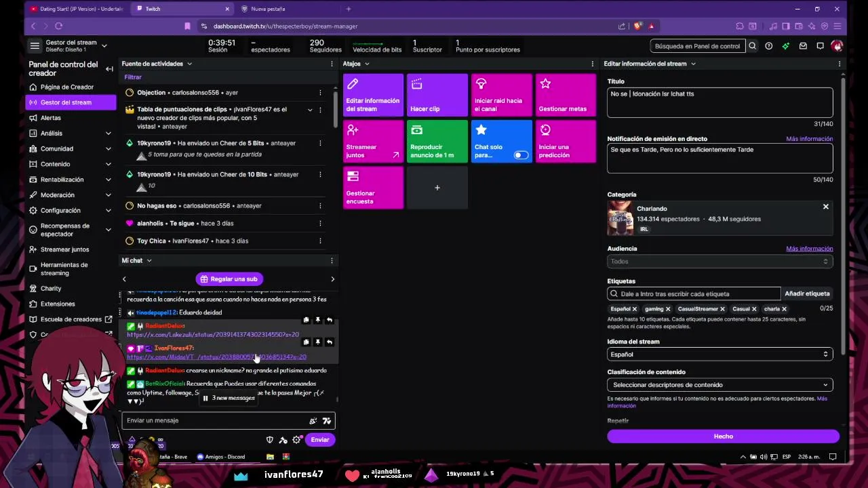Collapse Tabla de puntuaciones de clips entry

tap(310, 110)
